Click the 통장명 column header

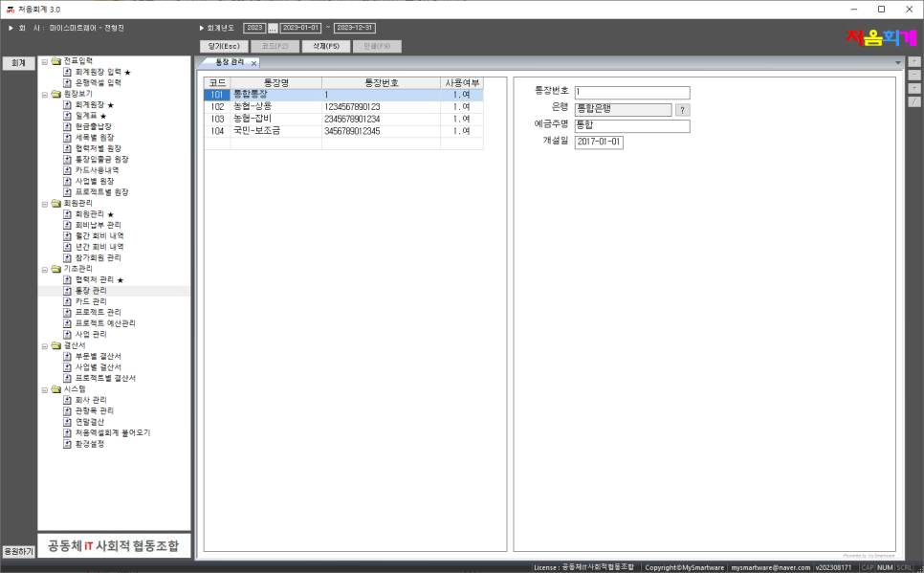[x=276, y=83]
